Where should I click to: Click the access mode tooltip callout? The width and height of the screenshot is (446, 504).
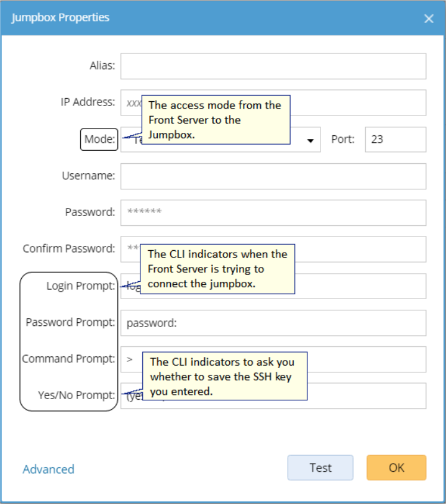point(216,120)
